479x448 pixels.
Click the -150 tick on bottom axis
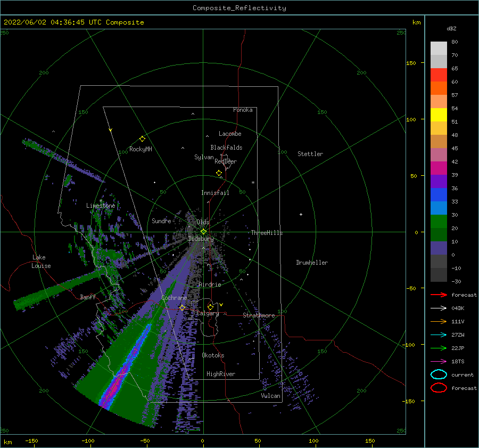pos(31,441)
